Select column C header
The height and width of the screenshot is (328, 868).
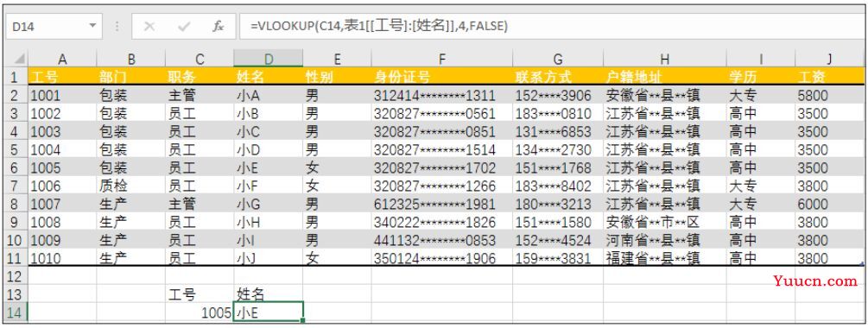coord(200,59)
